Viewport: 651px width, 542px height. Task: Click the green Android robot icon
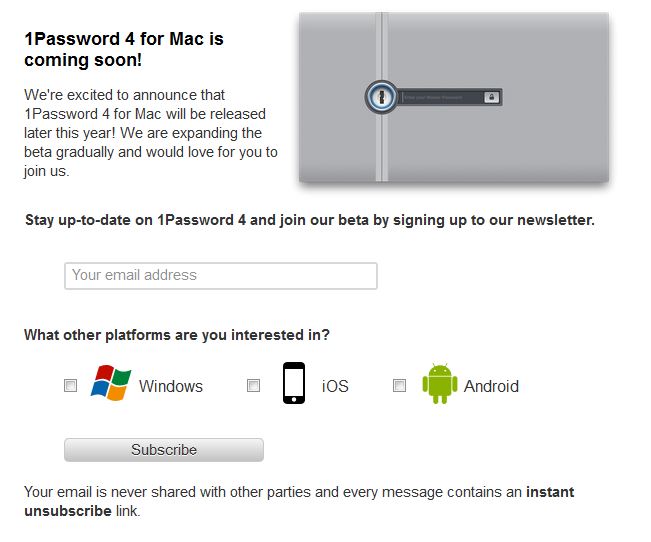click(x=440, y=383)
